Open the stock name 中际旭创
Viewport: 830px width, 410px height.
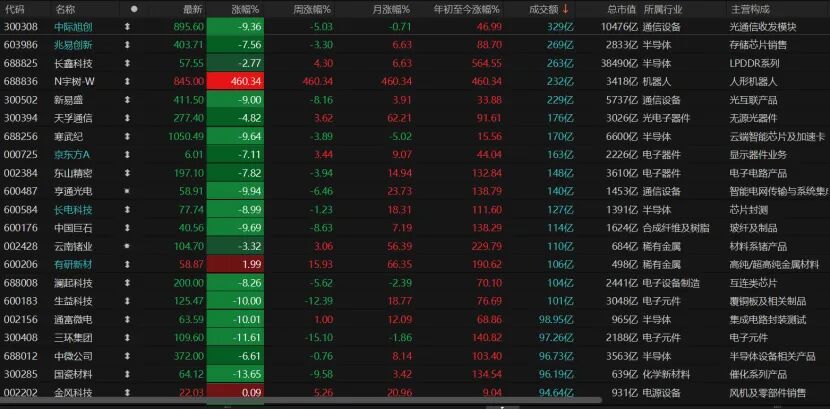(74, 27)
